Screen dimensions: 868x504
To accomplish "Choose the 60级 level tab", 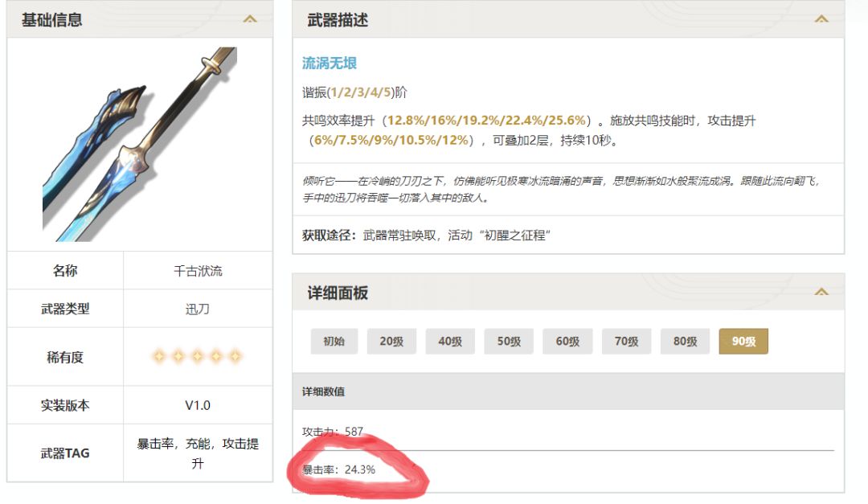I will pos(567,341).
